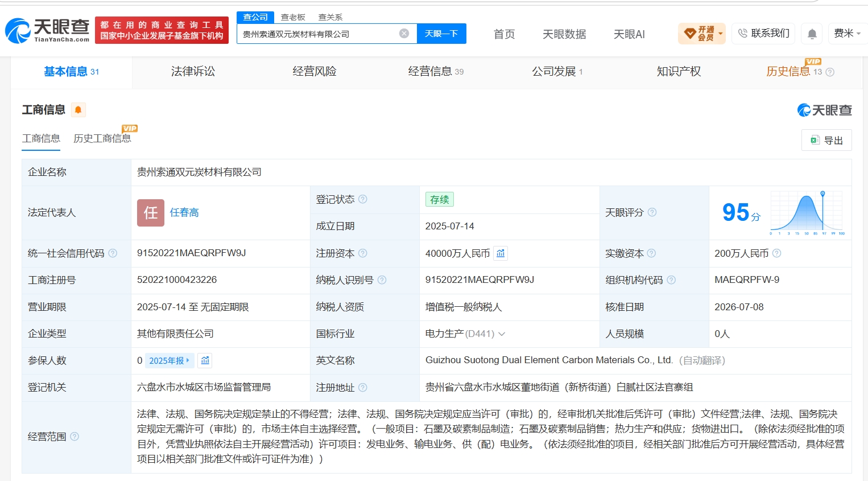Open the 经营信息 tab

coord(436,72)
